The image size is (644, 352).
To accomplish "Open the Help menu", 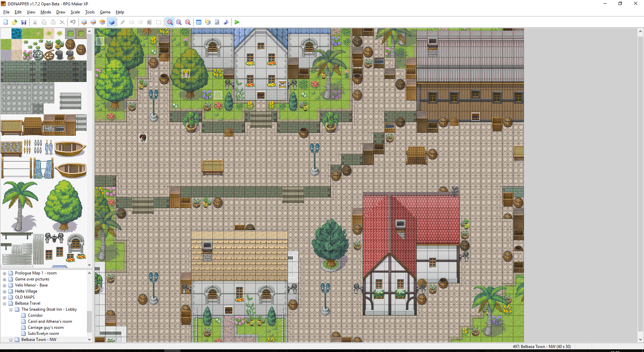I will click(x=120, y=12).
